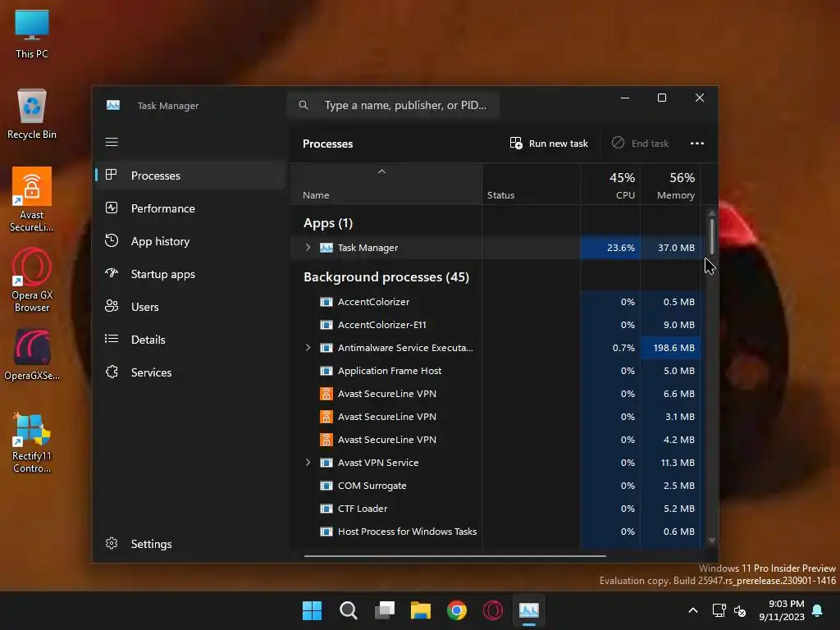Sort processes by Memory column

[671, 185]
